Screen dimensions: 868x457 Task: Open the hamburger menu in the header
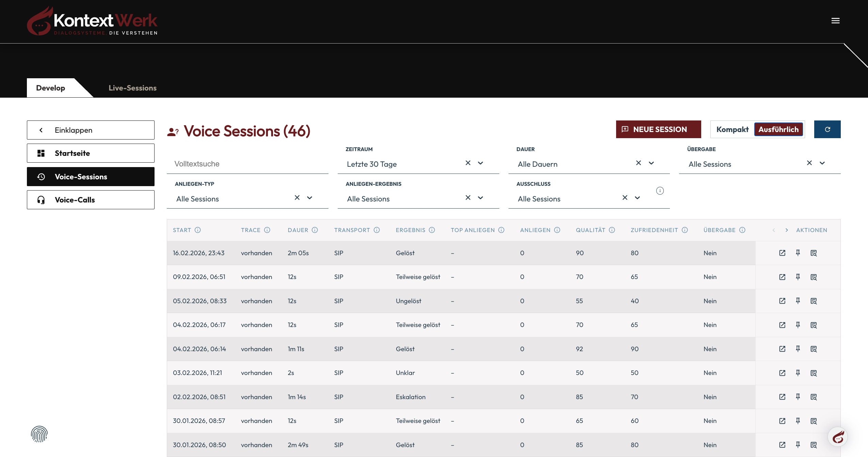[835, 21]
